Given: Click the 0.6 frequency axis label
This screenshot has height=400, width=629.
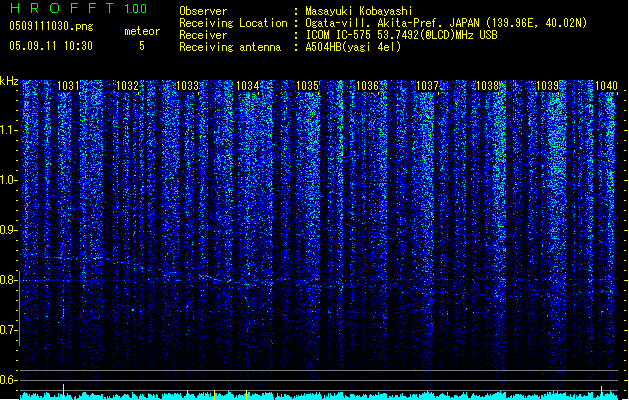Looking at the screenshot, I should tap(8, 380).
